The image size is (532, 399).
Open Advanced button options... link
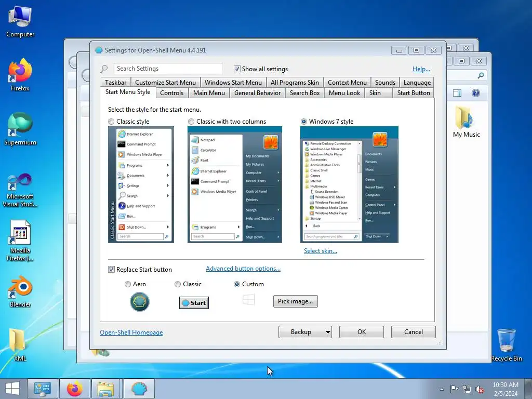pyautogui.click(x=243, y=269)
